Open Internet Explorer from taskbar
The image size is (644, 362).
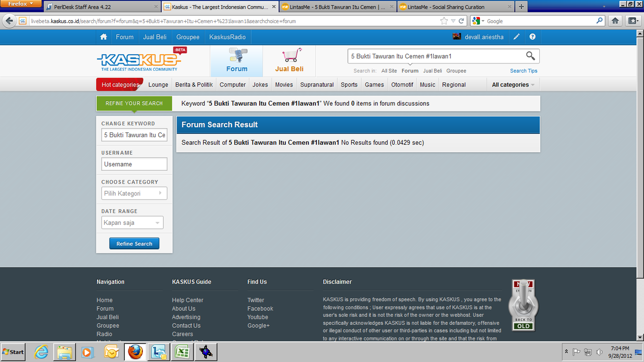pos(41,352)
